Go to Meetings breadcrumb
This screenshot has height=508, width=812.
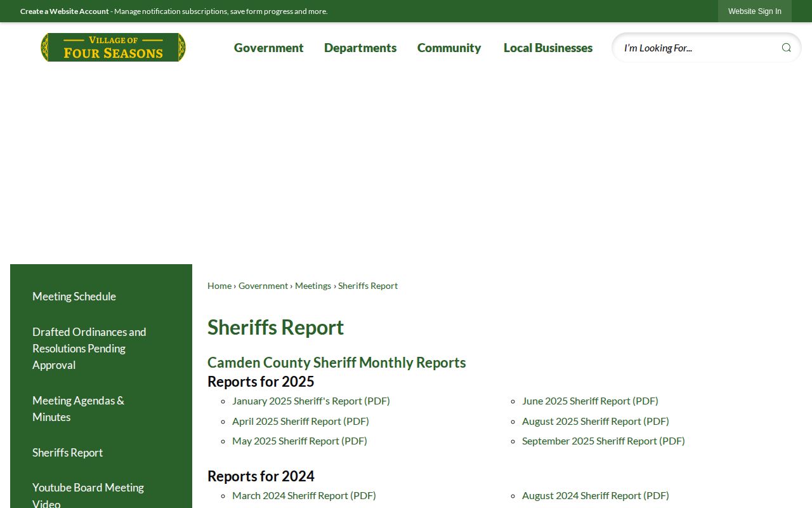[313, 286]
